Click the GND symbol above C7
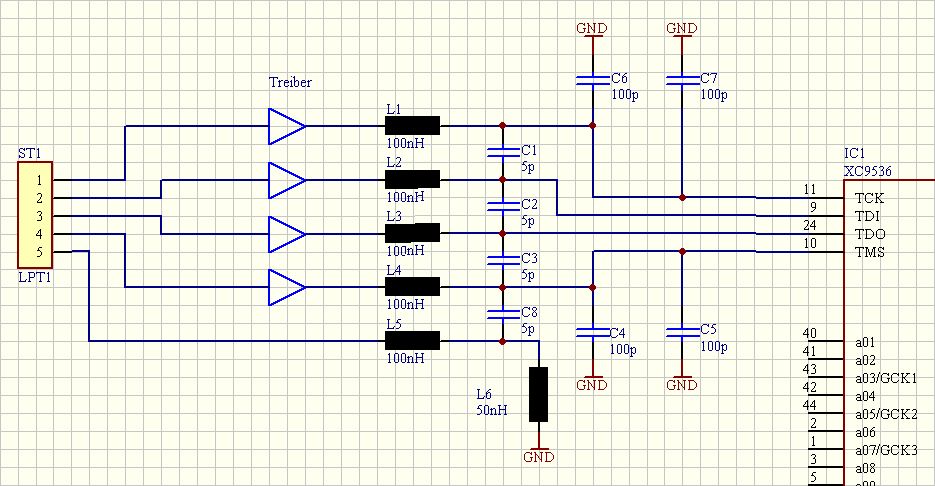Image resolution: width=935 pixels, height=486 pixels. click(x=682, y=30)
